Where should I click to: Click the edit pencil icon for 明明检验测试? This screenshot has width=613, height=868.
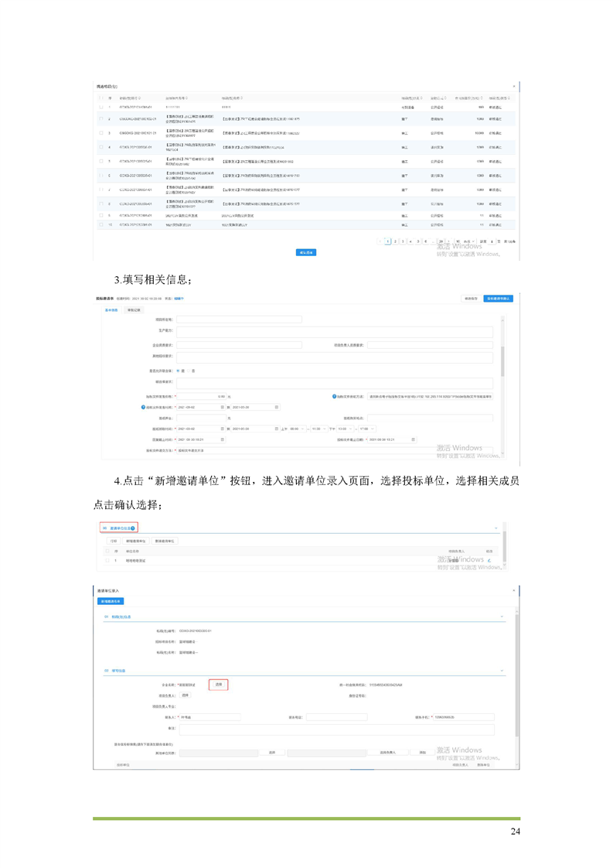pos(489,560)
